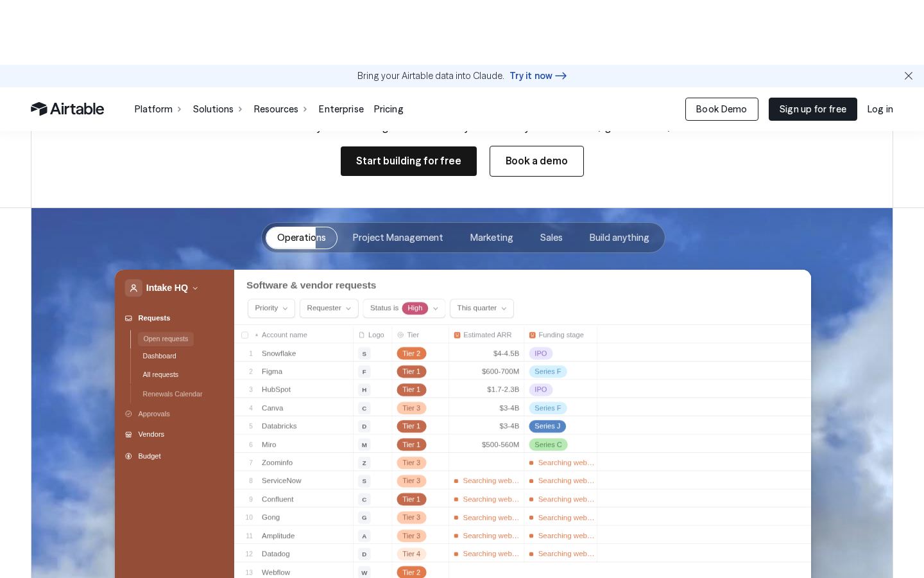Tick the select-all checkbox in header

point(244,335)
